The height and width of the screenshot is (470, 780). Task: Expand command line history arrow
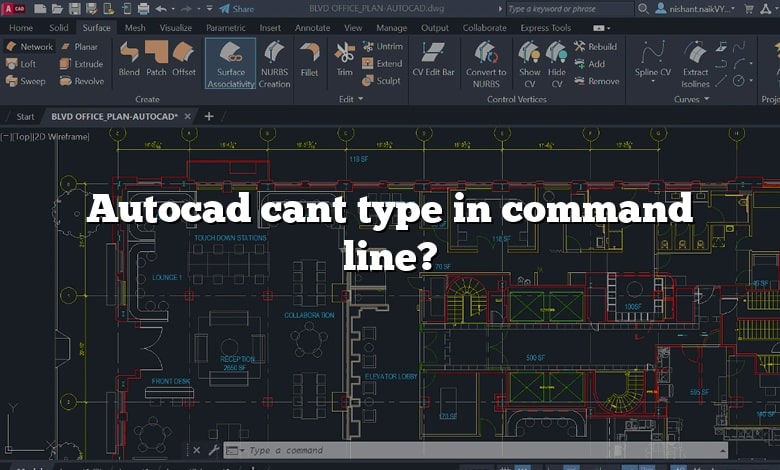coord(722,451)
